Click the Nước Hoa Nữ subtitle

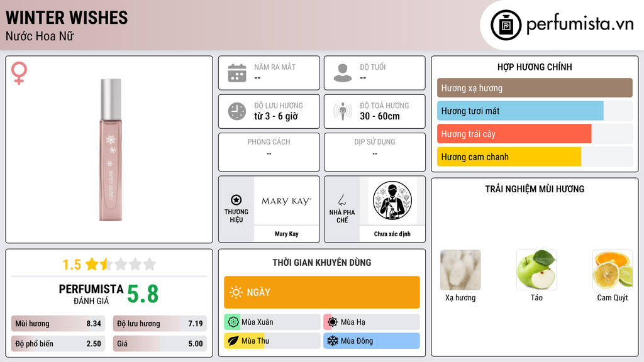pyautogui.click(x=40, y=36)
